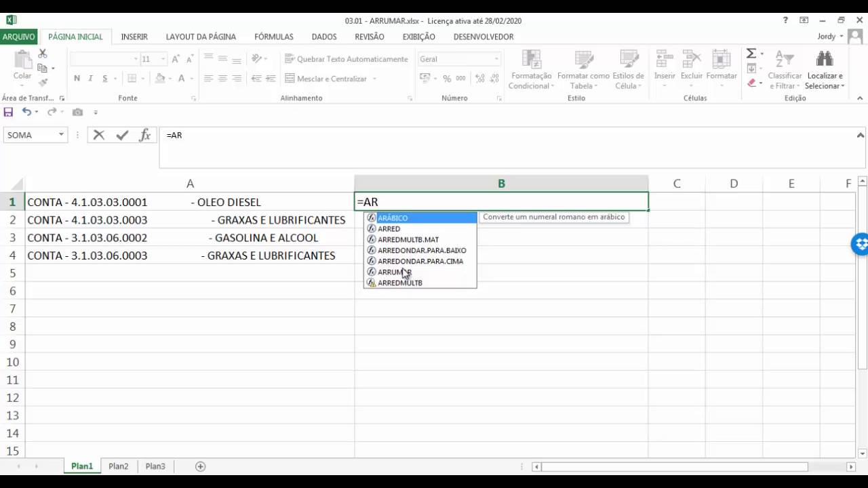Click the decrease decimal places icon

coord(493,79)
